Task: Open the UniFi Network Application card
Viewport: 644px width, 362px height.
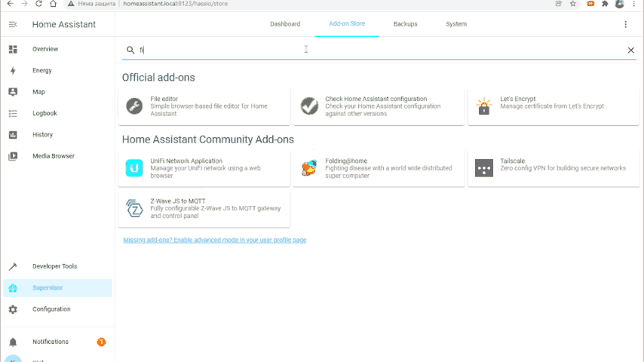Action: (x=204, y=168)
